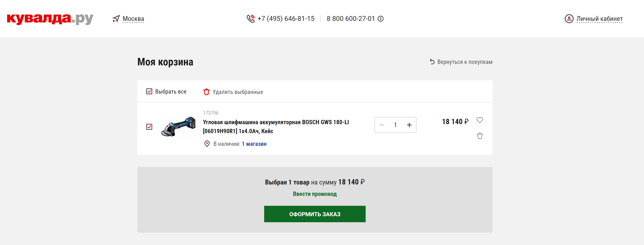Go back via Вернуться к покупкам
This screenshot has height=245, width=644.
465,62
